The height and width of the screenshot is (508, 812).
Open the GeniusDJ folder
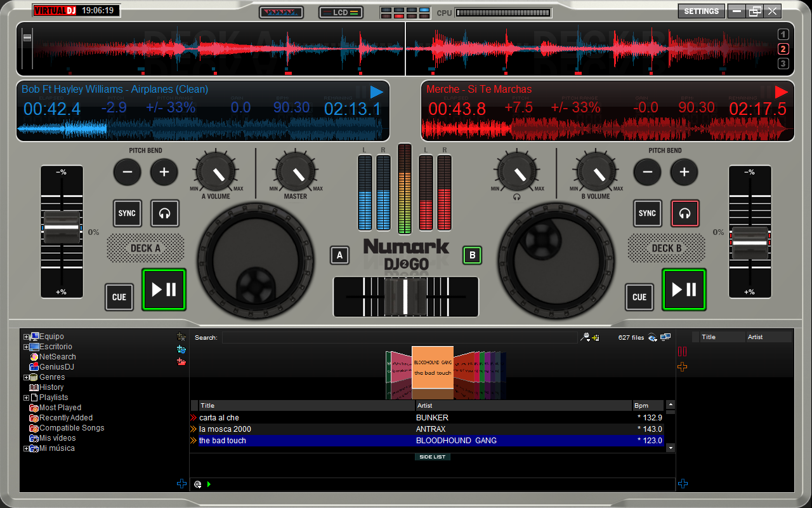click(x=52, y=367)
